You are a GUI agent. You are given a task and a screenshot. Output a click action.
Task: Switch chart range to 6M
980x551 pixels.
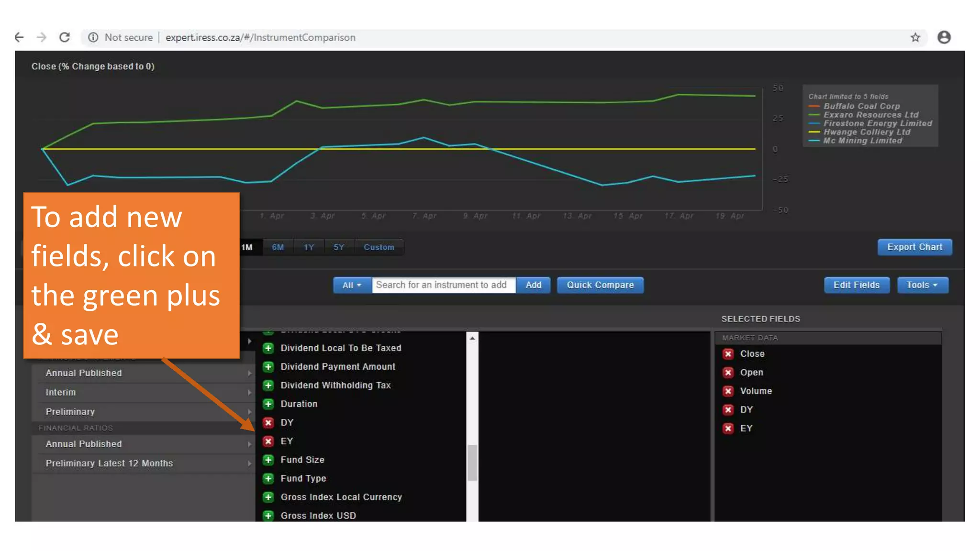pyautogui.click(x=278, y=247)
